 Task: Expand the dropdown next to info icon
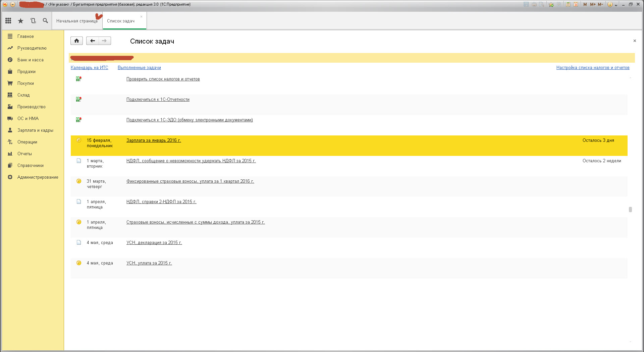(x=616, y=5)
